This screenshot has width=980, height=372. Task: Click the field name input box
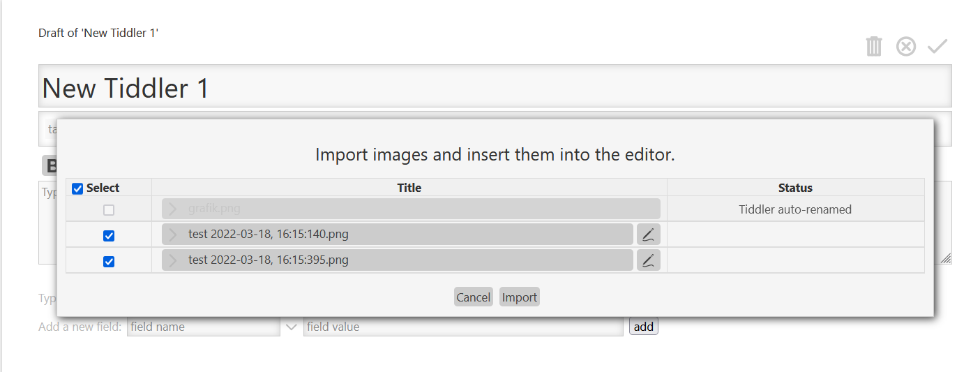(204, 327)
